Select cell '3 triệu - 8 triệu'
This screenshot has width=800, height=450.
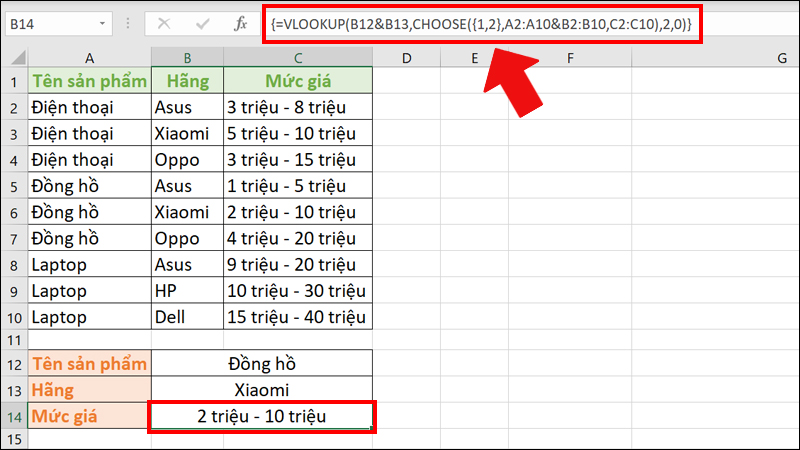pos(298,107)
